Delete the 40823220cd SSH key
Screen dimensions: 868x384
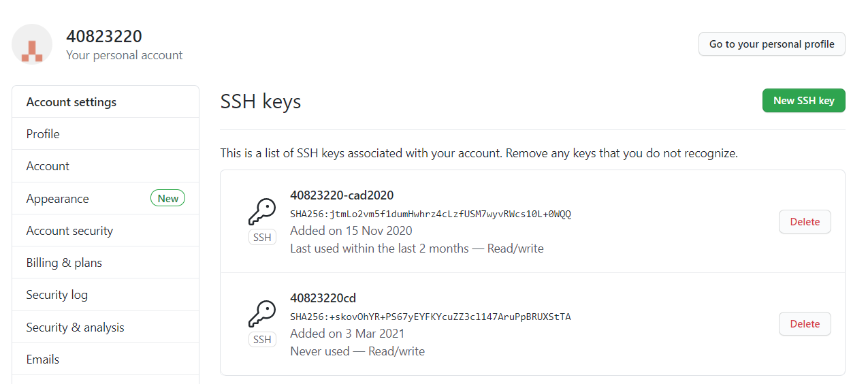coord(805,324)
